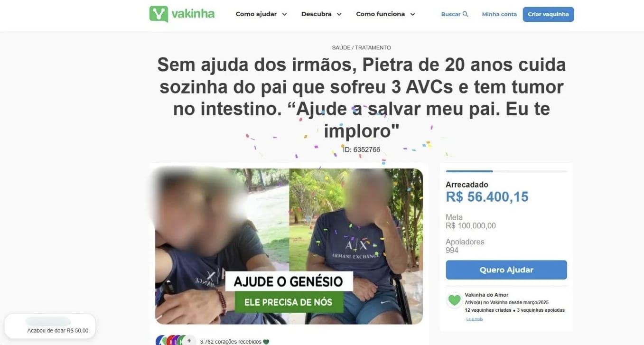Click the search magnifier icon next to Buscar

(466, 14)
